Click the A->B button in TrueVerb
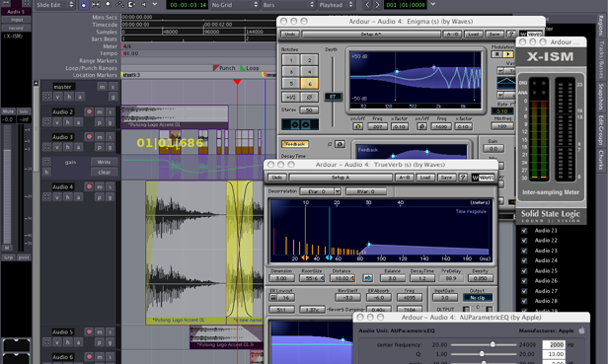Image resolution: width=608 pixels, height=364 pixels. pyautogui.click(x=404, y=178)
